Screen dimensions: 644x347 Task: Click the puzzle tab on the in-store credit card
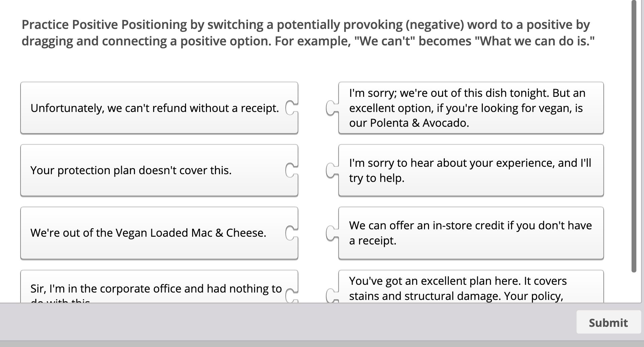click(x=332, y=233)
